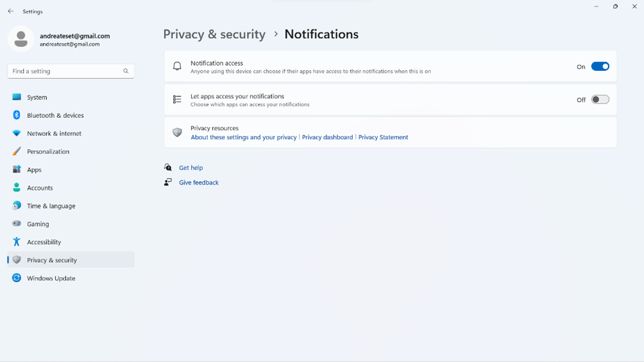Open Windows Update via its icon
The image size is (644, 362).
click(17, 278)
